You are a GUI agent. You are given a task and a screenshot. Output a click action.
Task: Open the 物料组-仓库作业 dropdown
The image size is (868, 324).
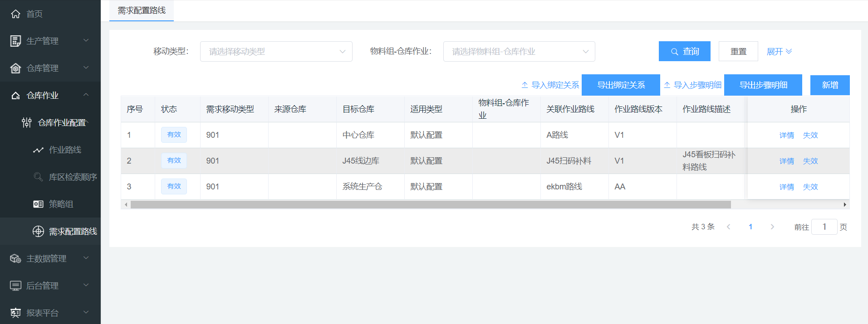[x=519, y=52]
